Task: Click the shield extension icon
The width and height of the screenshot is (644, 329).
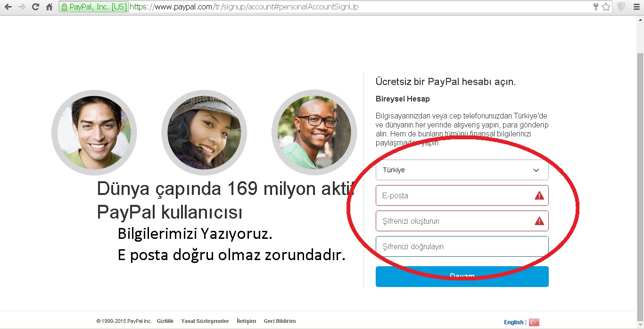Action: point(621,7)
